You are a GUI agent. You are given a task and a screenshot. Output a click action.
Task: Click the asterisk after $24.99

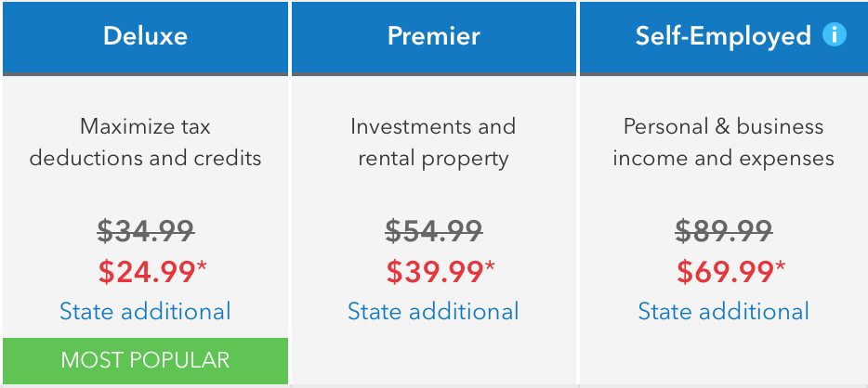(202, 266)
